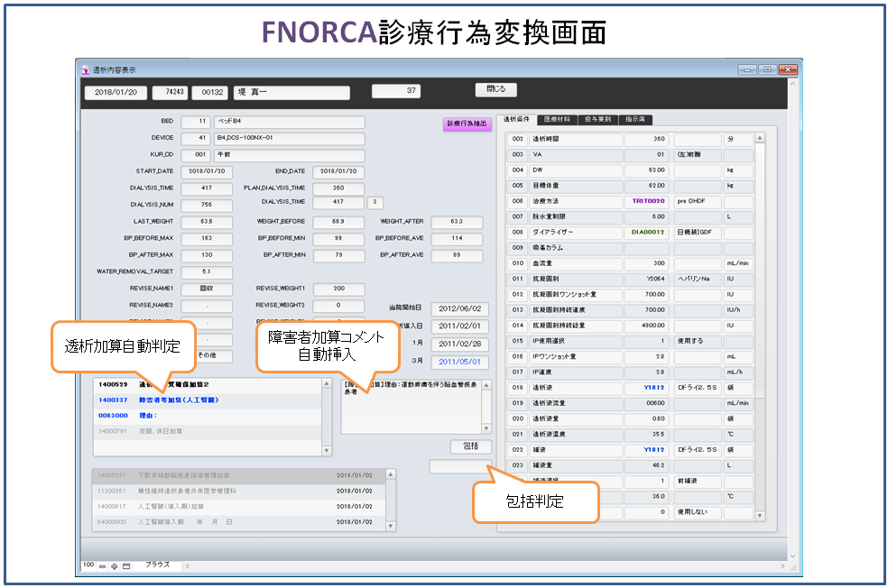This screenshot has height=588, width=888.
Task: Select the row 14000817 人工腎臓(導入期)加算
Action: (x=239, y=507)
